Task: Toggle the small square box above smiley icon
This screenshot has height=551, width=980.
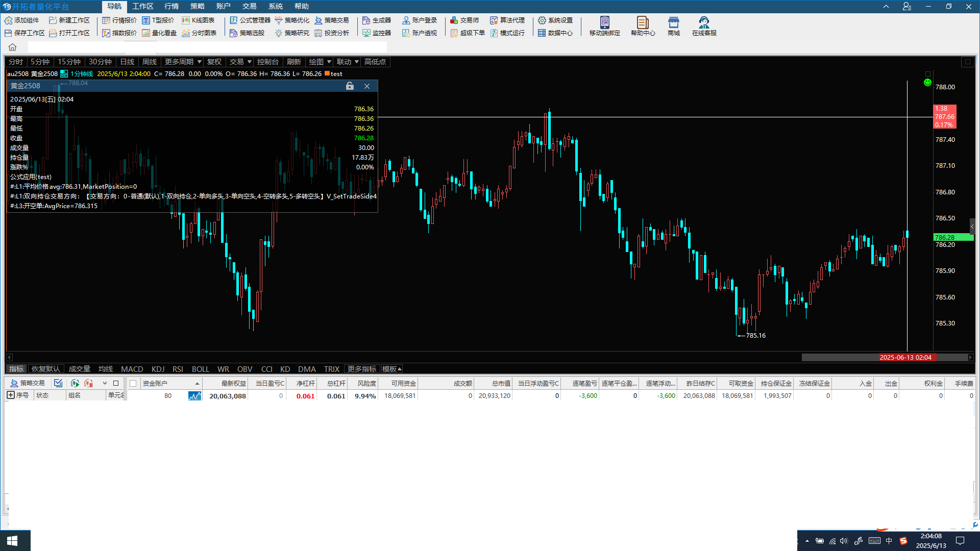Action: (928, 74)
